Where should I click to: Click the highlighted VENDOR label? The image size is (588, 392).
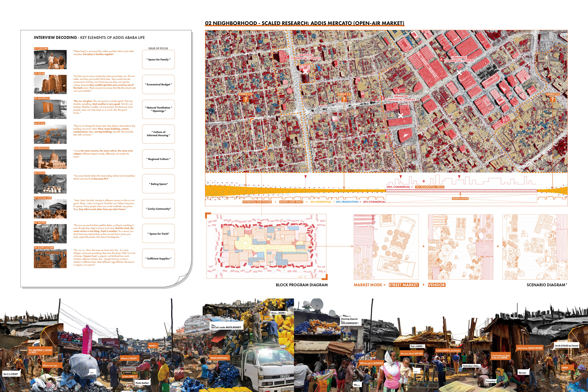[437, 285]
